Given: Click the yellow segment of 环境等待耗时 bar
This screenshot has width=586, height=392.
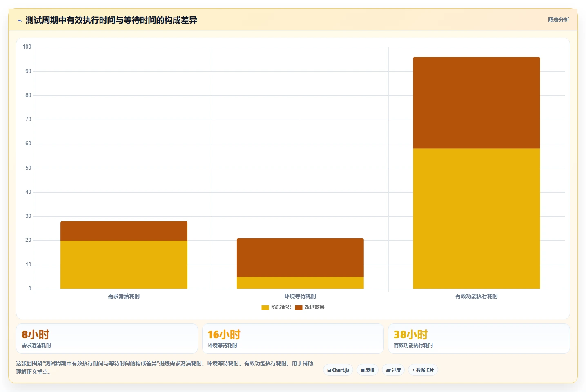Looking at the screenshot, I should click(300, 283).
